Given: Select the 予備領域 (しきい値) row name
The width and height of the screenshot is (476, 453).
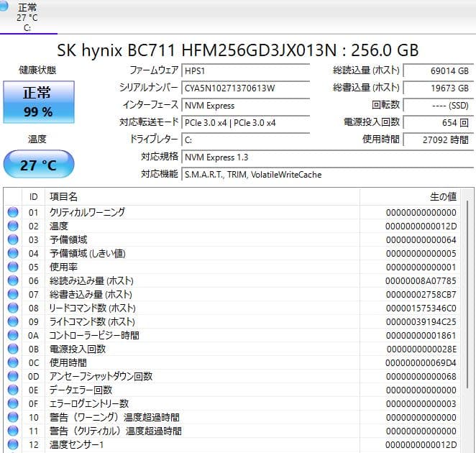Looking at the screenshot, I should [88, 253].
